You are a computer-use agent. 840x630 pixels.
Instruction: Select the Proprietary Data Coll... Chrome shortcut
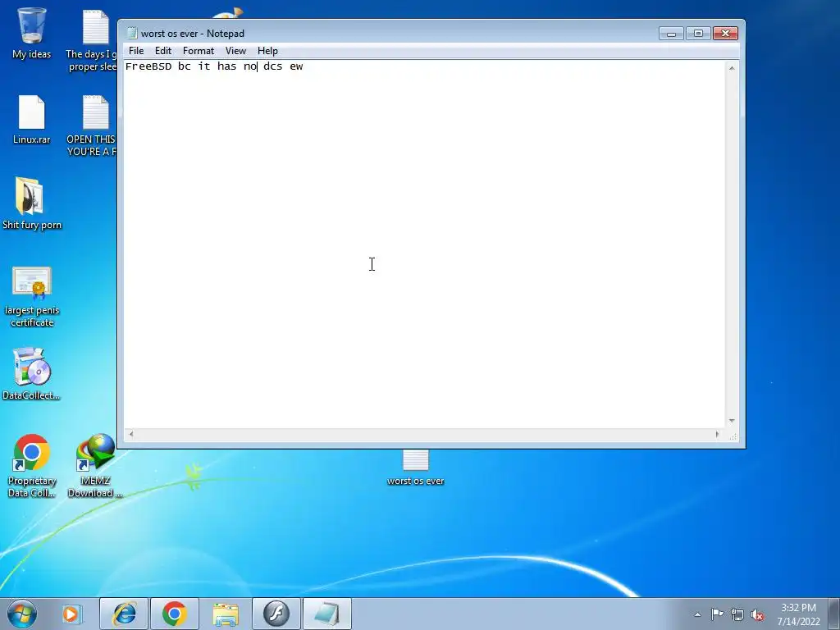pyautogui.click(x=32, y=466)
